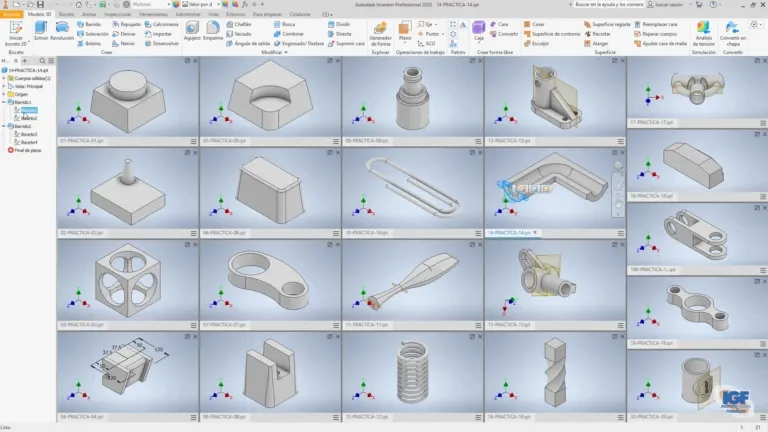Select the Calcomanía decal tool
The height and width of the screenshot is (432, 768).
[x=162, y=24]
